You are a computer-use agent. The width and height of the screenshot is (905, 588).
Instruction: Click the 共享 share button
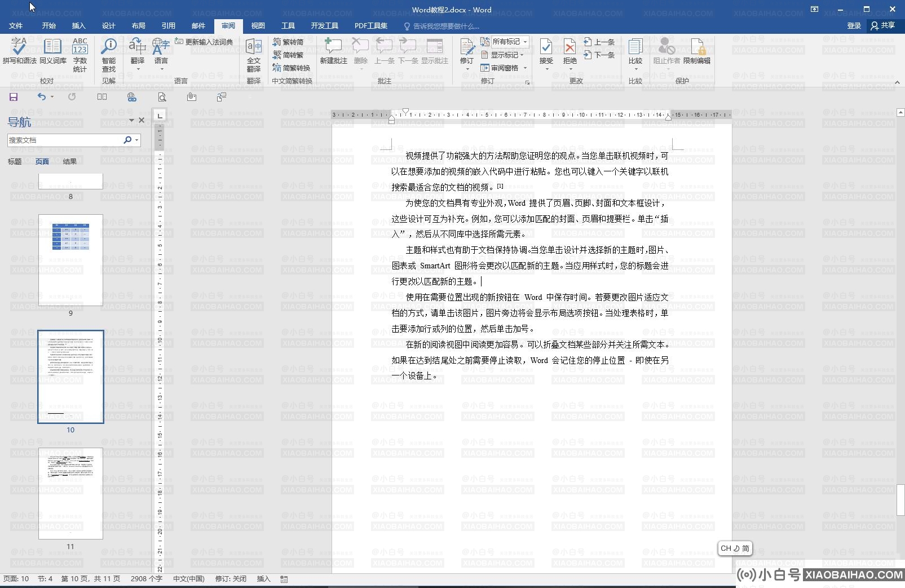click(883, 26)
